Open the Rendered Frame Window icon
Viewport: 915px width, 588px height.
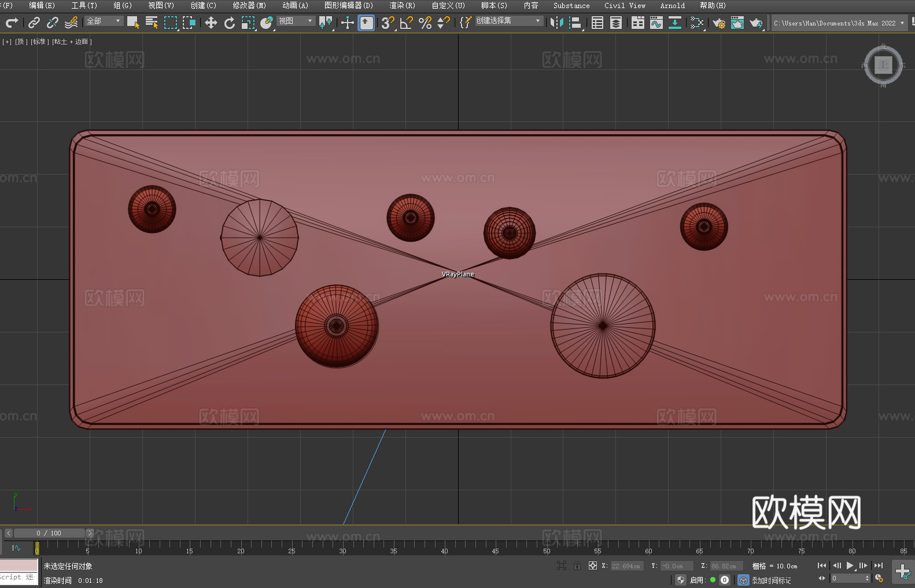coord(737,23)
